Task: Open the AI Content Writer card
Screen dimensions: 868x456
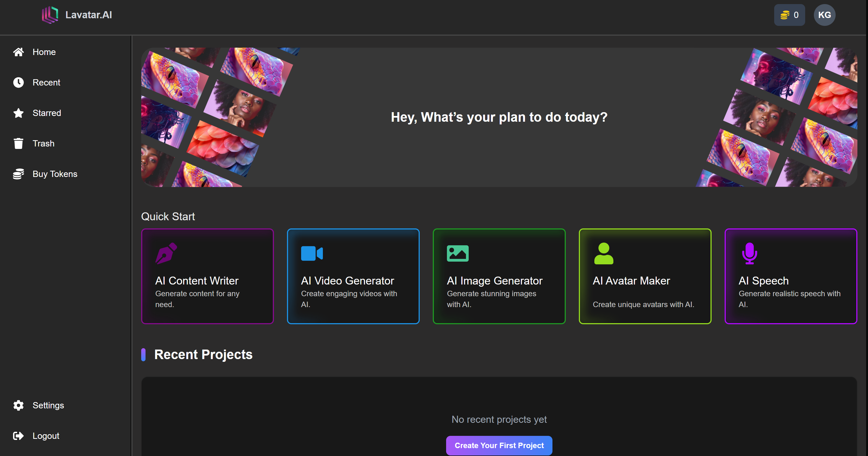Action: point(207,276)
